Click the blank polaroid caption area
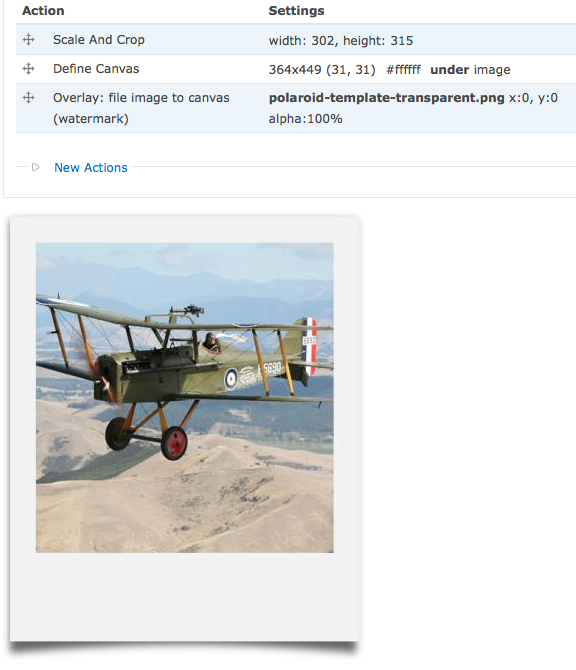 coord(185,596)
